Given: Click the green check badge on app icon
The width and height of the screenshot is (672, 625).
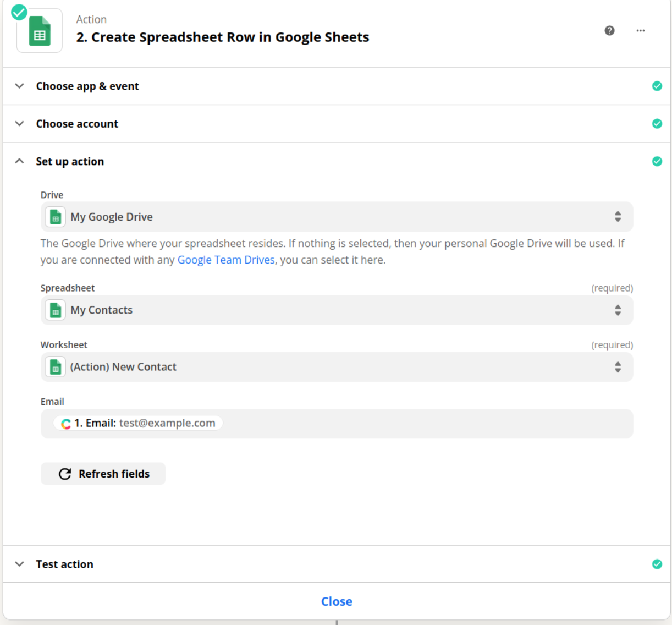Looking at the screenshot, I should tap(19, 12).
